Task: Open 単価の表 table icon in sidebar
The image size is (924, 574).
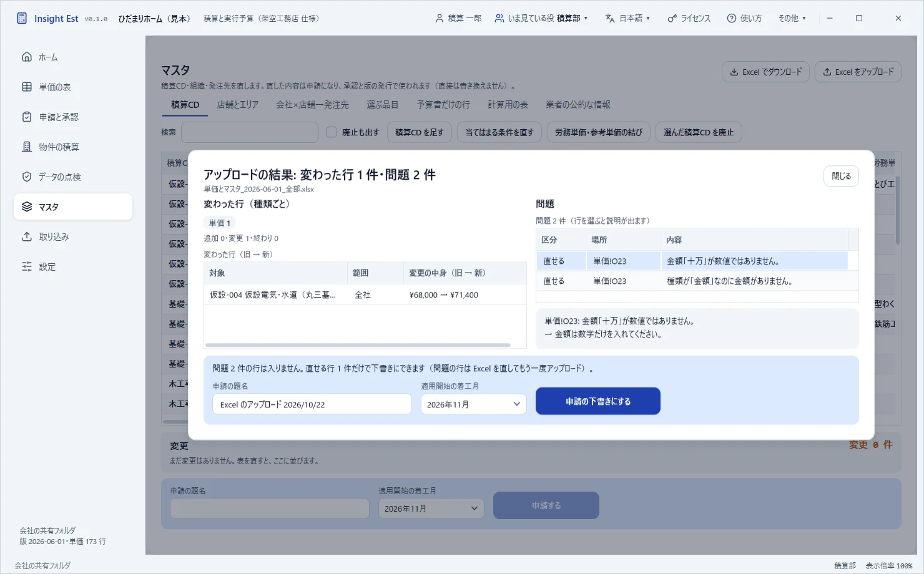Action: (27, 87)
